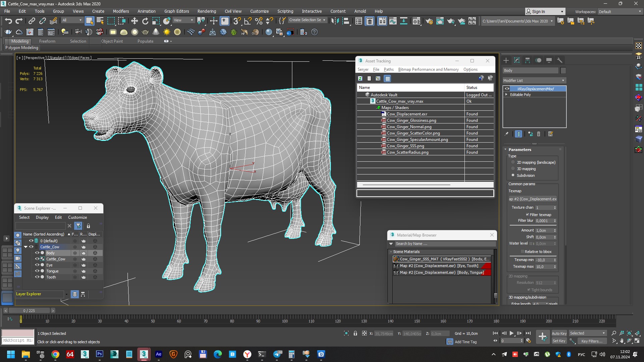The height and width of the screenshot is (362, 644).
Task: Collapse the Parameters rollout
Action: 506,150
